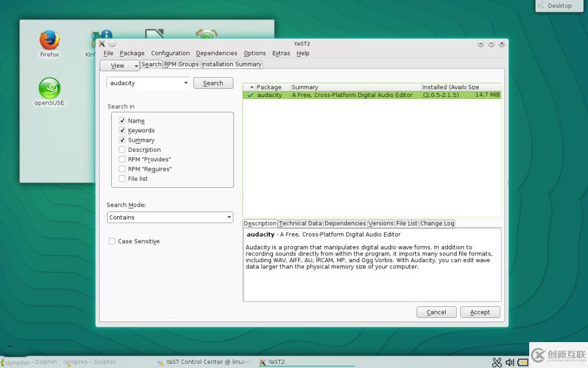The image size is (588, 368).
Task: Switch to the Installation Summary tab
Action: tap(231, 64)
